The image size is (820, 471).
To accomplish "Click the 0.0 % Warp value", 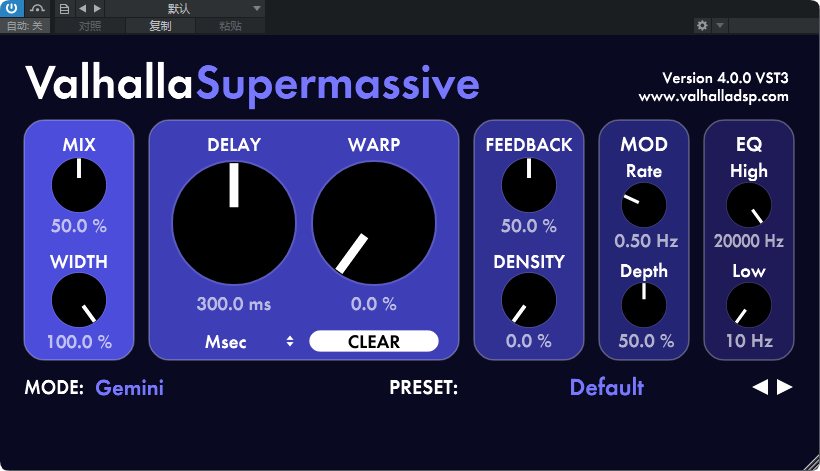I will point(374,304).
